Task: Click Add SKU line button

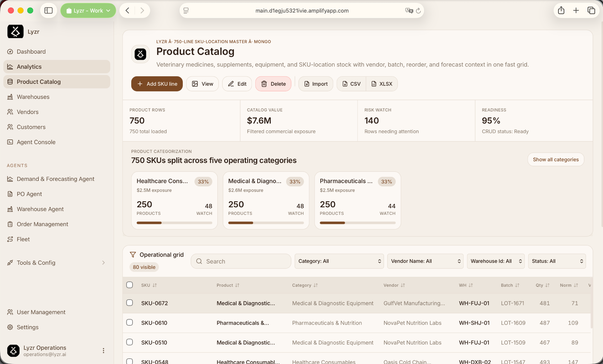Action: click(157, 84)
